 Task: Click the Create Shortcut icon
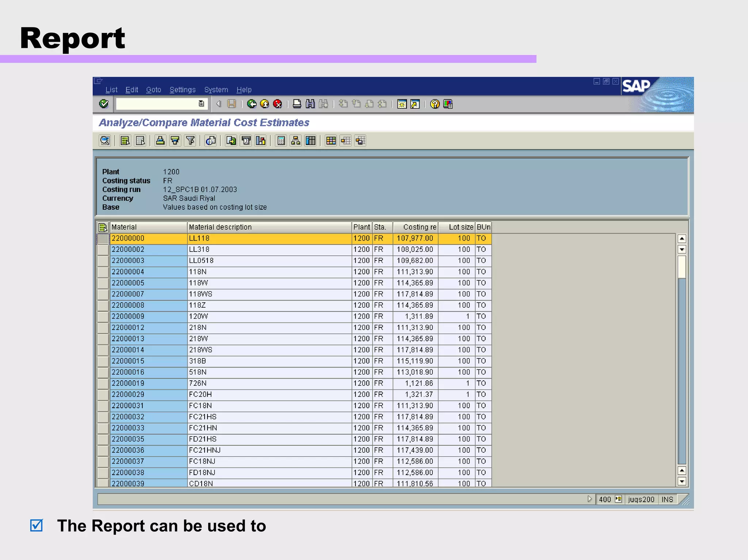point(415,104)
